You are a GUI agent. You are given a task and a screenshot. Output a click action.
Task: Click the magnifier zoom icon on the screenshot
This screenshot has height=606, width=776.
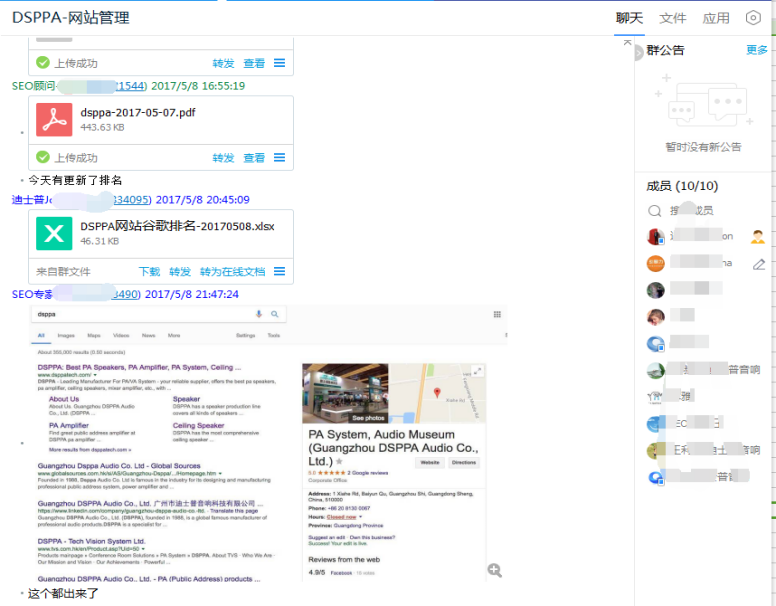pos(494,570)
